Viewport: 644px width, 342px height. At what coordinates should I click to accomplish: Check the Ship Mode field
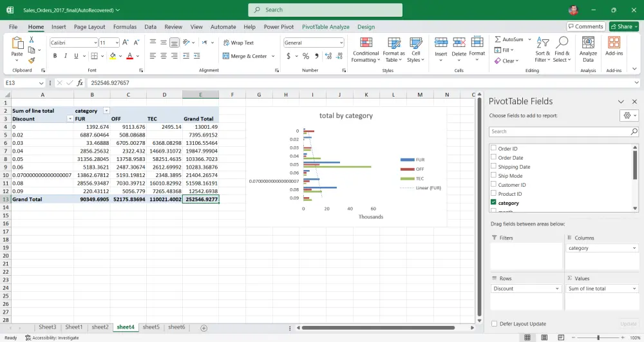point(493,175)
